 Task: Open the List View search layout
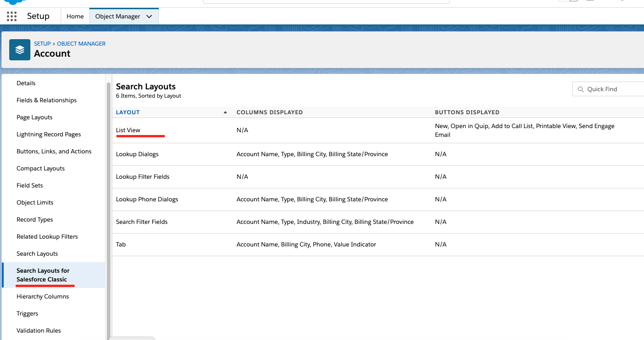click(128, 130)
